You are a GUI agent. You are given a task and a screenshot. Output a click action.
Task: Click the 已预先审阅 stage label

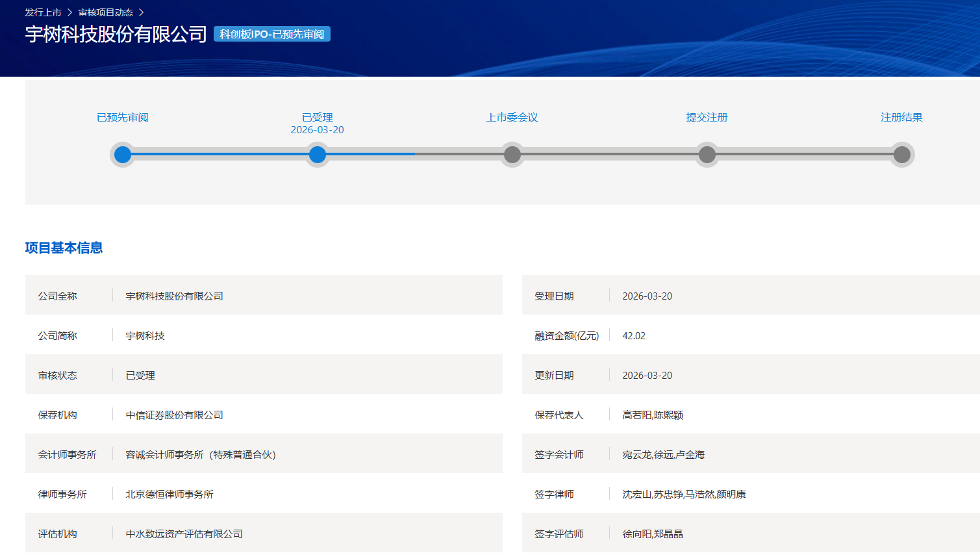click(123, 118)
